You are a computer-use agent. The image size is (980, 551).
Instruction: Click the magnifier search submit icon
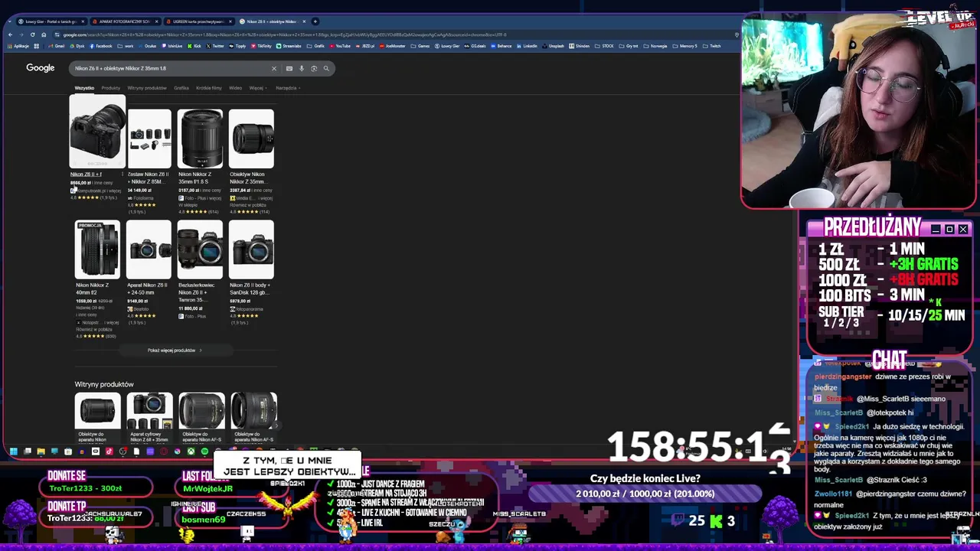(x=326, y=68)
